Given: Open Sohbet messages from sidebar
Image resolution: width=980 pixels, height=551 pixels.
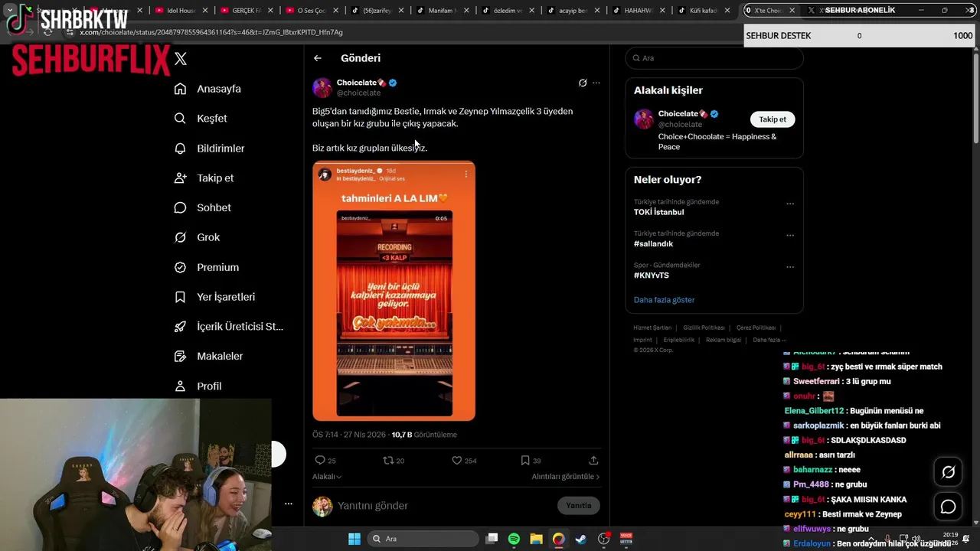Looking at the screenshot, I should coord(202,207).
